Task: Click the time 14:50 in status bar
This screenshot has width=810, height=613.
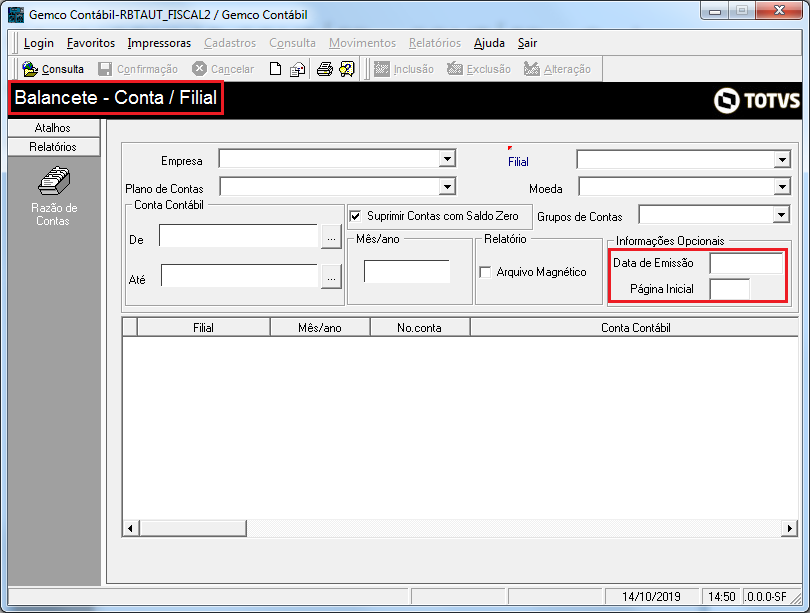Action: (721, 596)
